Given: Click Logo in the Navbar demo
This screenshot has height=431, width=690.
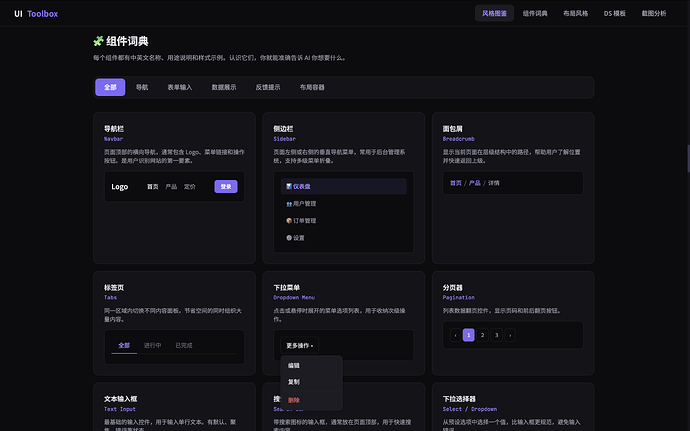Looking at the screenshot, I should pos(120,187).
